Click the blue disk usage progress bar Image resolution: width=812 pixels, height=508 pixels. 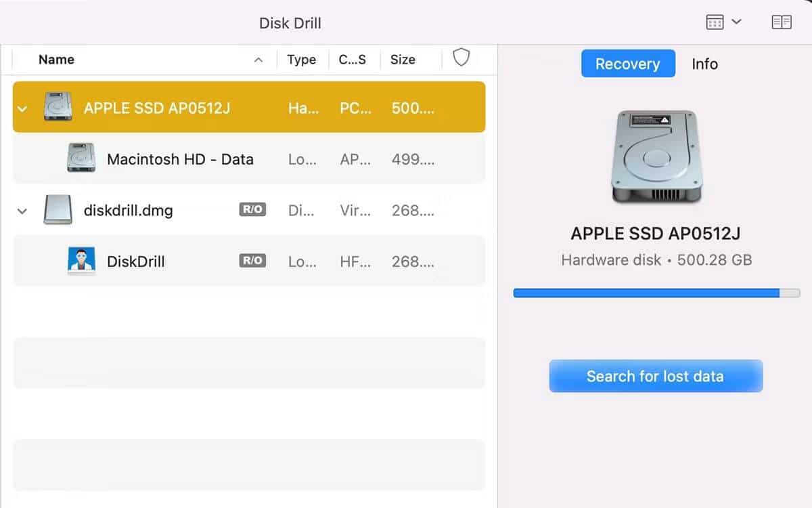(650, 292)
